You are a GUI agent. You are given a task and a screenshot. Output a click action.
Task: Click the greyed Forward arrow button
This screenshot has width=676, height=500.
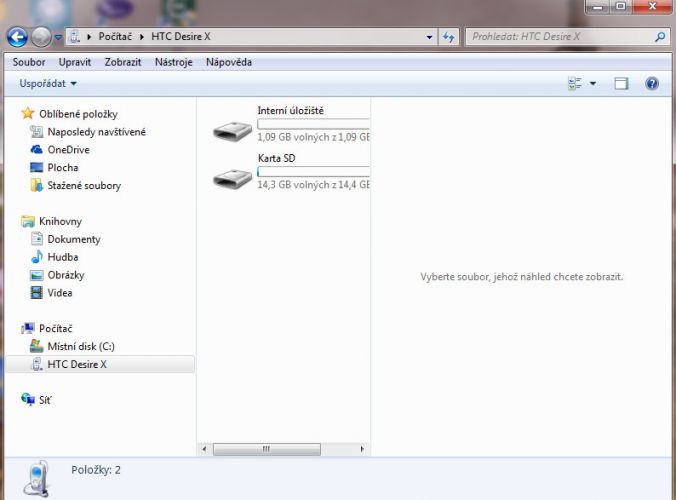click(41, 37)
